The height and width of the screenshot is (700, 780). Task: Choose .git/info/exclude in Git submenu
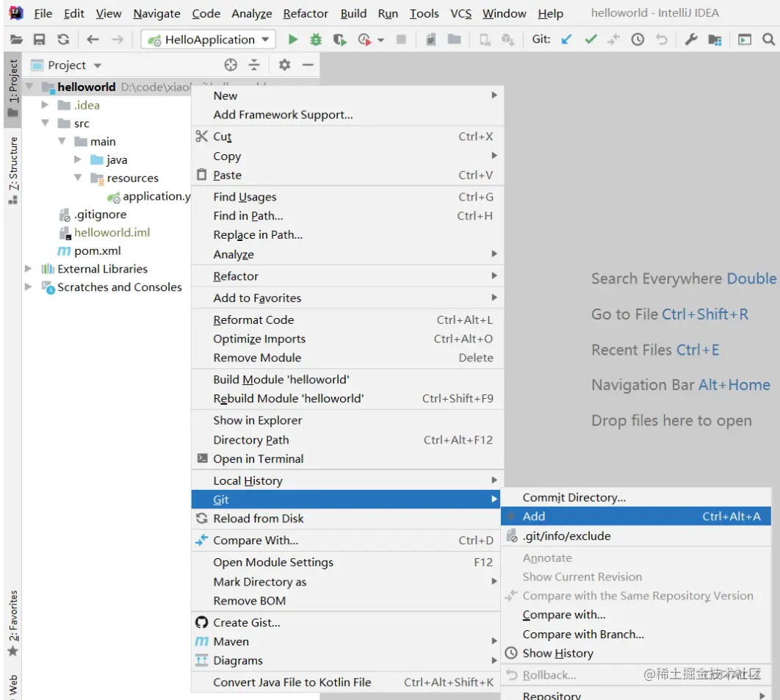click(636, 535)
